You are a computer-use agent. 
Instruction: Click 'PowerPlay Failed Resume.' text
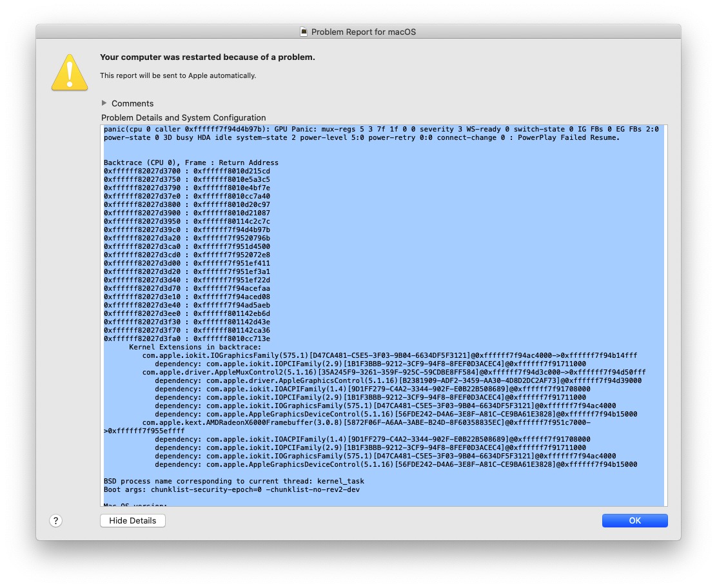pos(569,137)
